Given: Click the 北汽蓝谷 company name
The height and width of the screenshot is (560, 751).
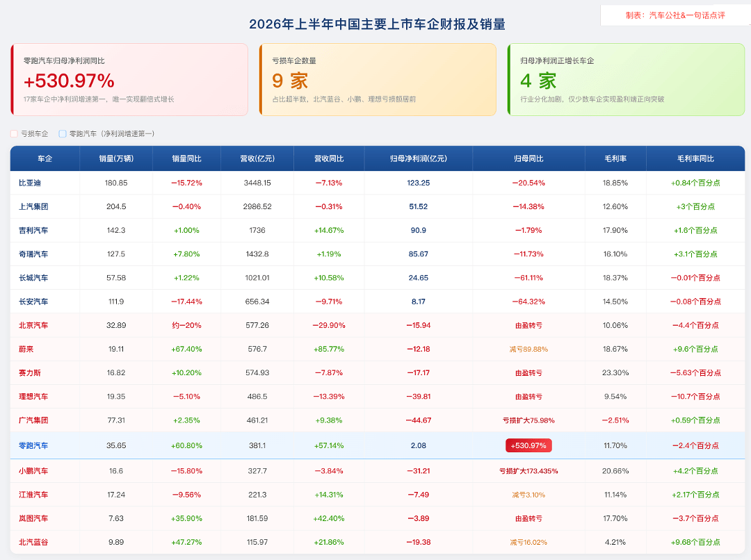Looking at the screenshot, I should pyautogui.click(x=33, y=543).
